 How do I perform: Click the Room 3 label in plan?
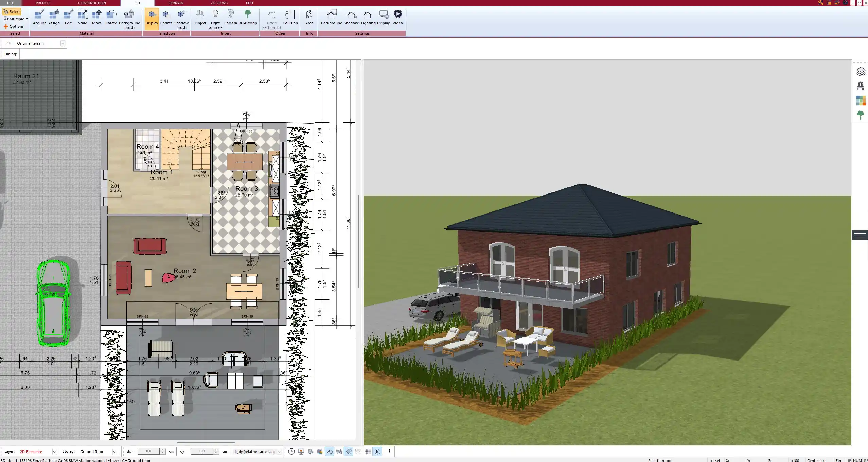[x=247, y=189]
